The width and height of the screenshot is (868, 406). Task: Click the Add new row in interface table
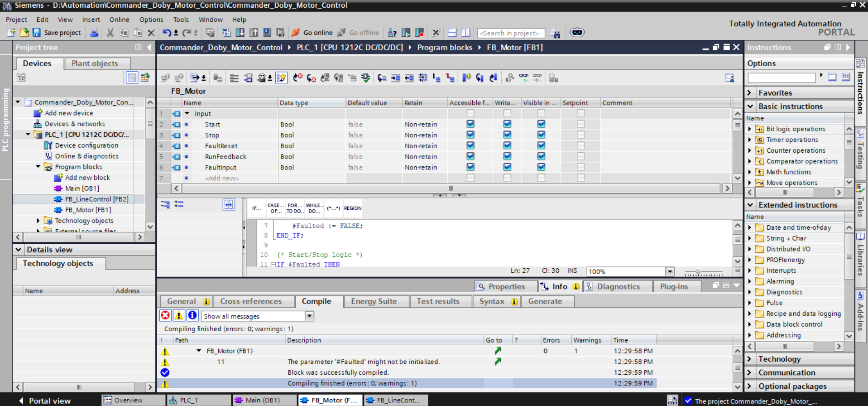tap(221, 178)
